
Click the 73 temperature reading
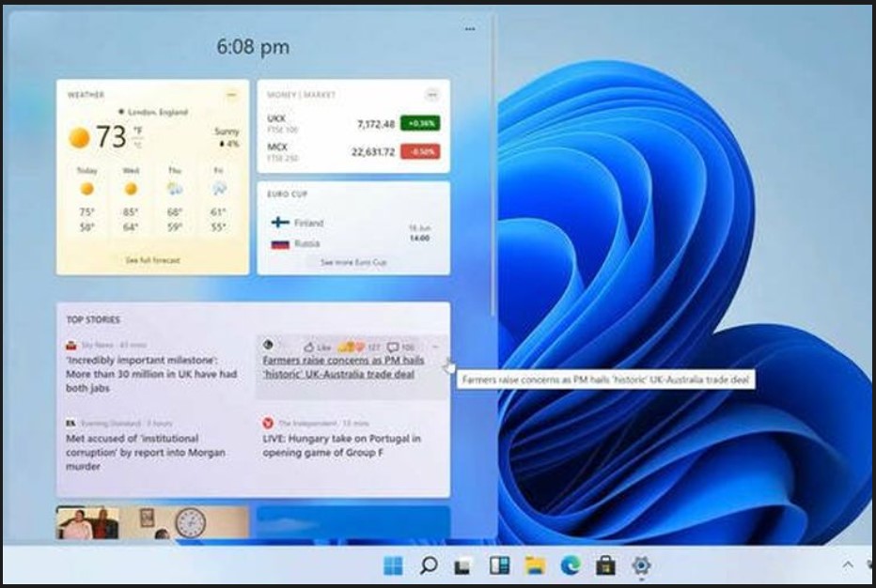click(x=111, y=137)
